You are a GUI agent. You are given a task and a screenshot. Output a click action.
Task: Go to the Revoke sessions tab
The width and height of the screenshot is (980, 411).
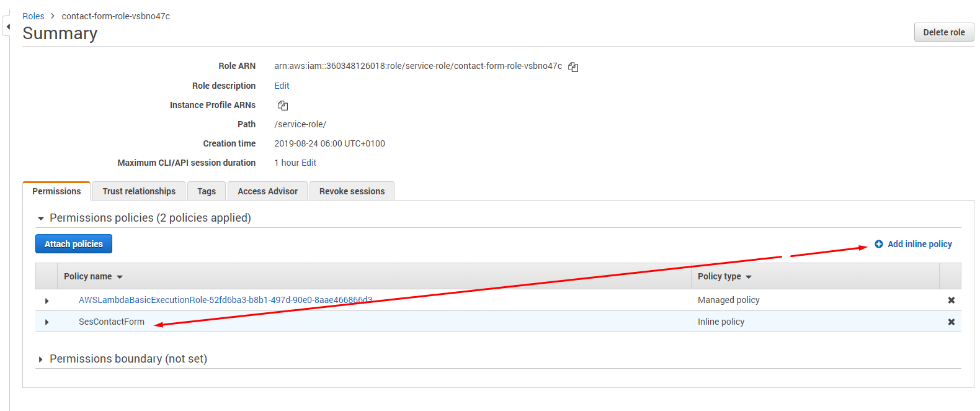tap(352, 191)
